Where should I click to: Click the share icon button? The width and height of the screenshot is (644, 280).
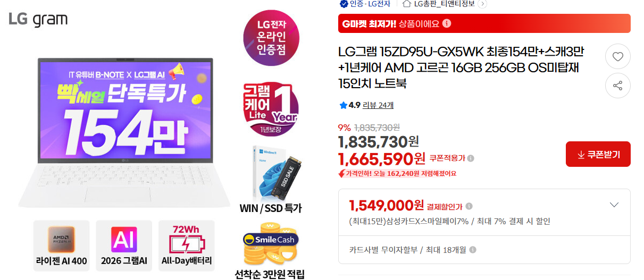point(617,86)
